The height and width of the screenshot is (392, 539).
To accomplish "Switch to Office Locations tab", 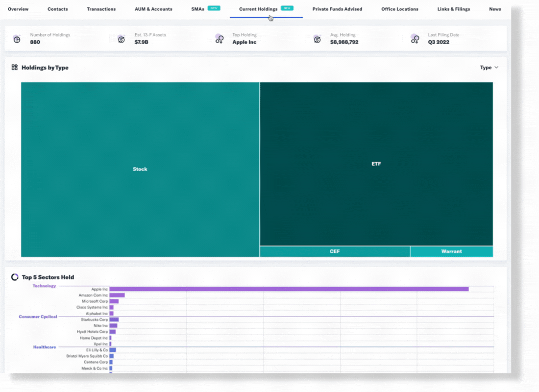I will point(399,9).
